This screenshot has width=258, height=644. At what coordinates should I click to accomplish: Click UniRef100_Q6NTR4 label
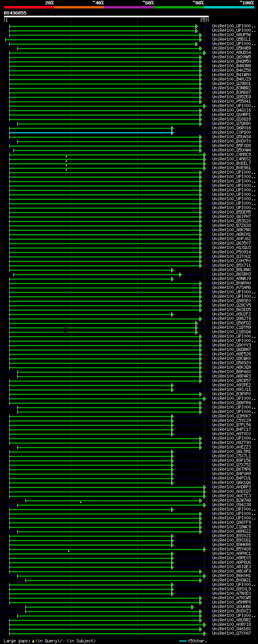(231, 403)
